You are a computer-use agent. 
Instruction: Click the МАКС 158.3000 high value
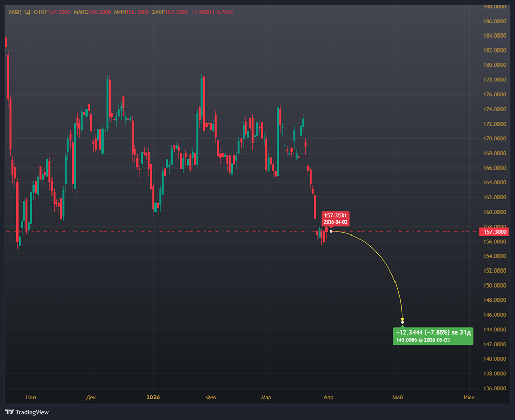click(x=92, y=12)
